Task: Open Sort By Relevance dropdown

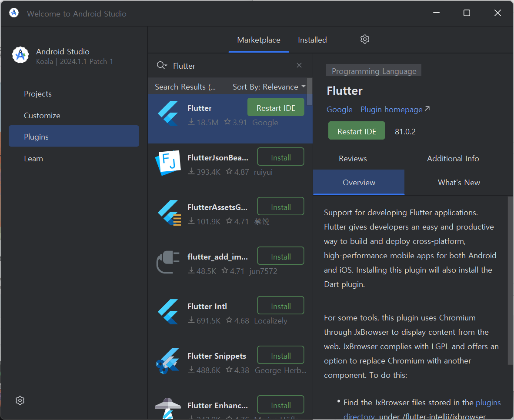Action: (x=269, y=87)
